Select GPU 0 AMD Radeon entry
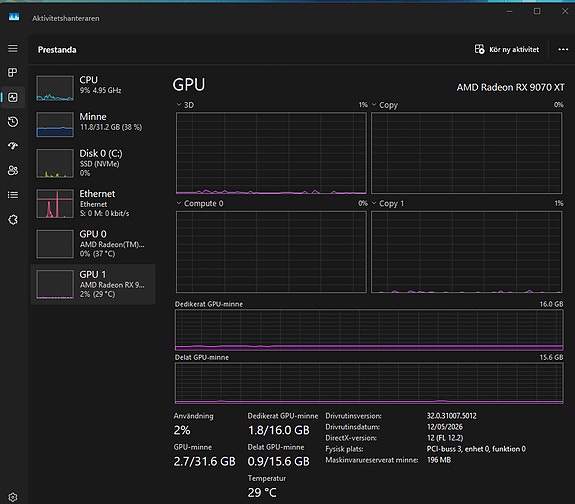 click(x=93, y=244)
